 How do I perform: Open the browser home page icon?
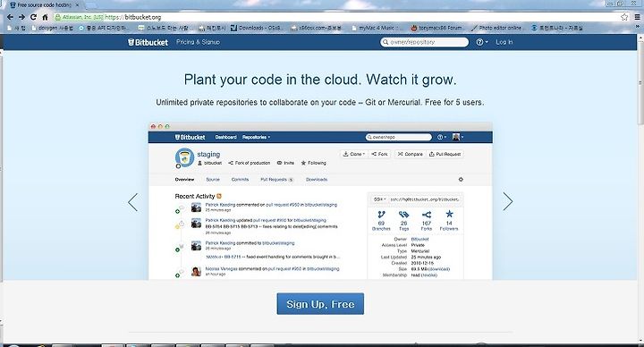point(46,17)
